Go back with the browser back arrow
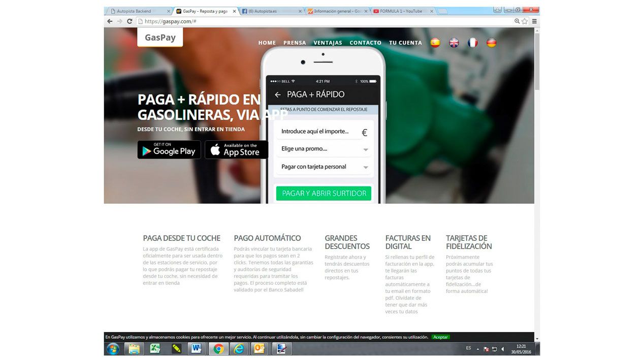Viewport: 644px width, 362px height. 110,21
